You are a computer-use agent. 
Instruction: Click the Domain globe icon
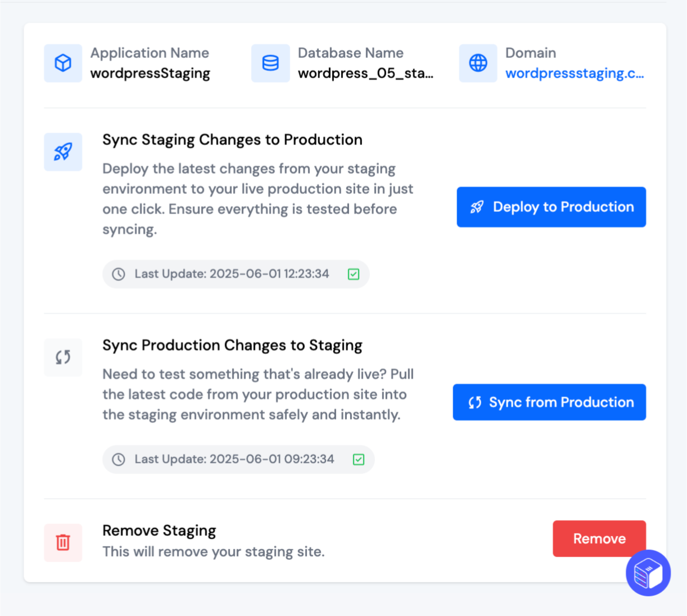tap(478, 63)
